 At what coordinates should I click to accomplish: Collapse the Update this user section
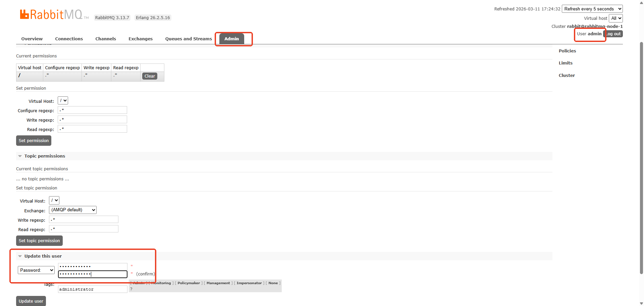pos(43,256)
